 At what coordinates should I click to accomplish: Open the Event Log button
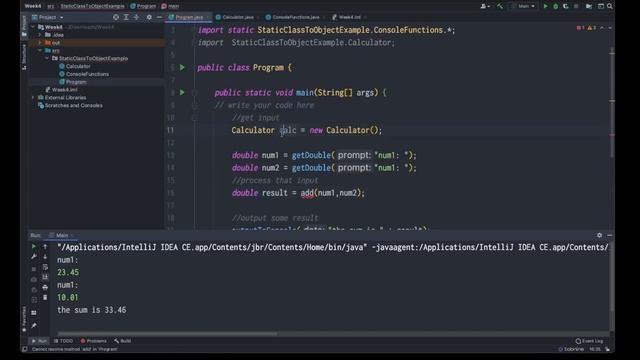589,341
